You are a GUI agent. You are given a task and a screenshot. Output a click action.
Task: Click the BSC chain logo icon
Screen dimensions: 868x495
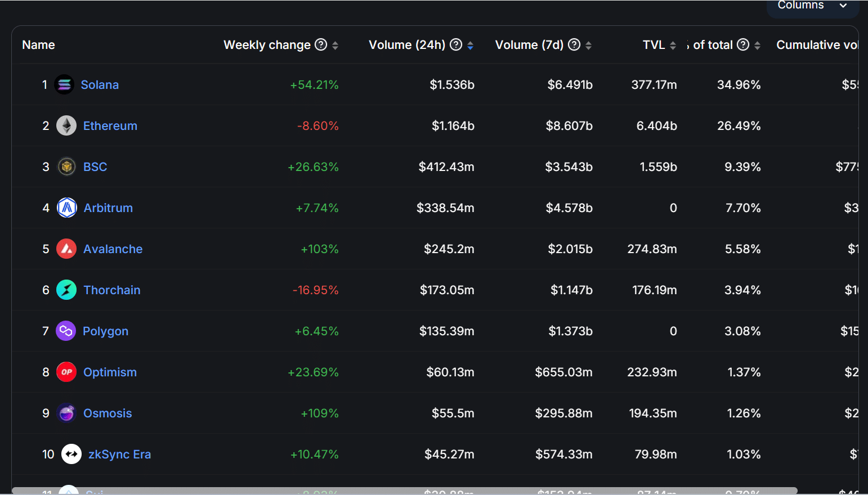[x=66, y=166]
